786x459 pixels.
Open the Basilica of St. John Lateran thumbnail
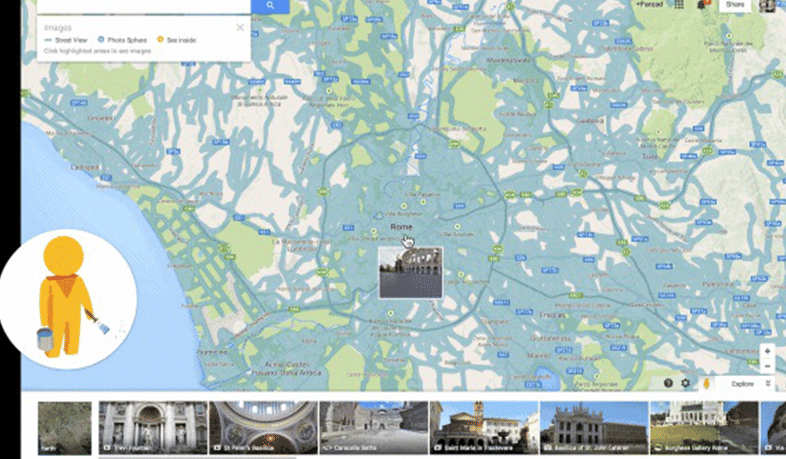click(x=594, y=428)
